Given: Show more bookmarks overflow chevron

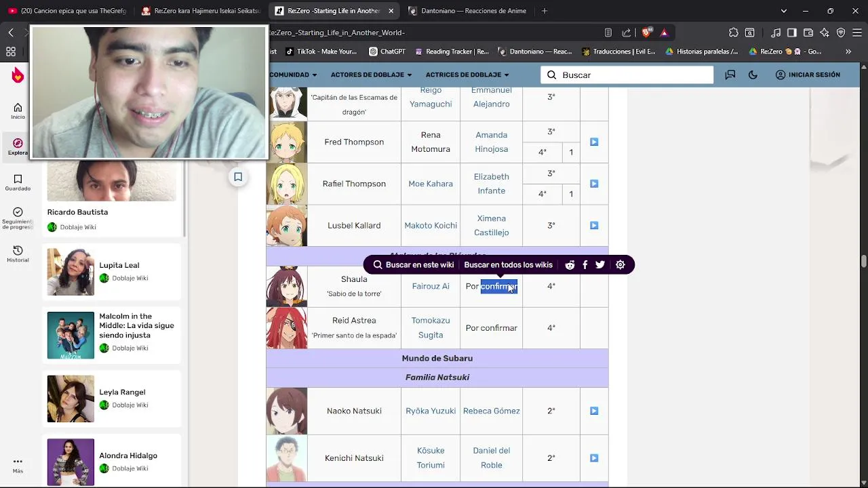Looking at the screenshot, I should 848,52.
